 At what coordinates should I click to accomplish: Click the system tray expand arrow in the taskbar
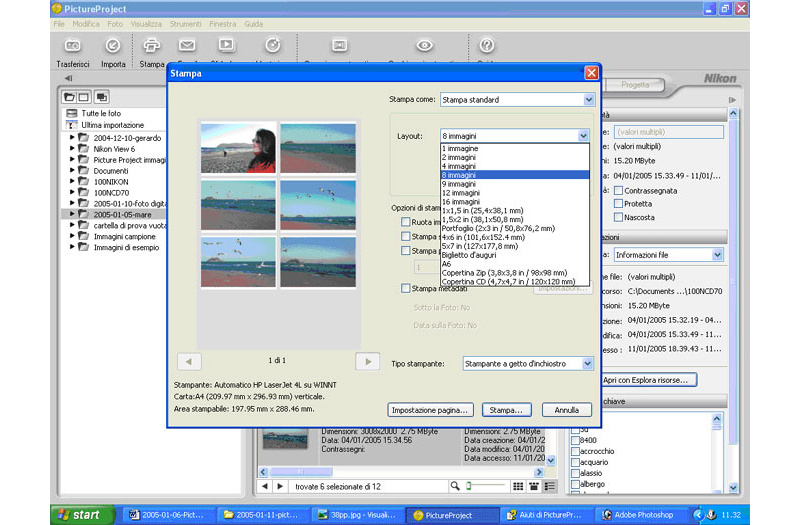(x=698, y=515)
